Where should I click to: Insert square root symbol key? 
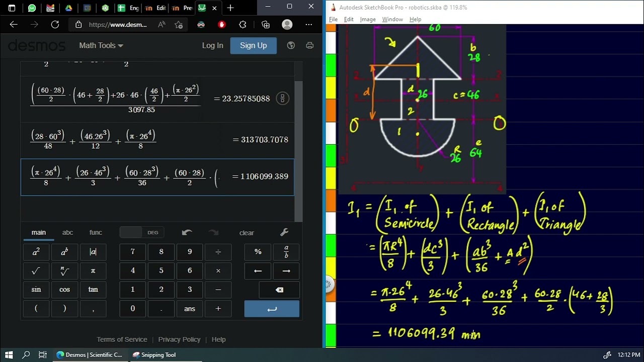[36, 270]
